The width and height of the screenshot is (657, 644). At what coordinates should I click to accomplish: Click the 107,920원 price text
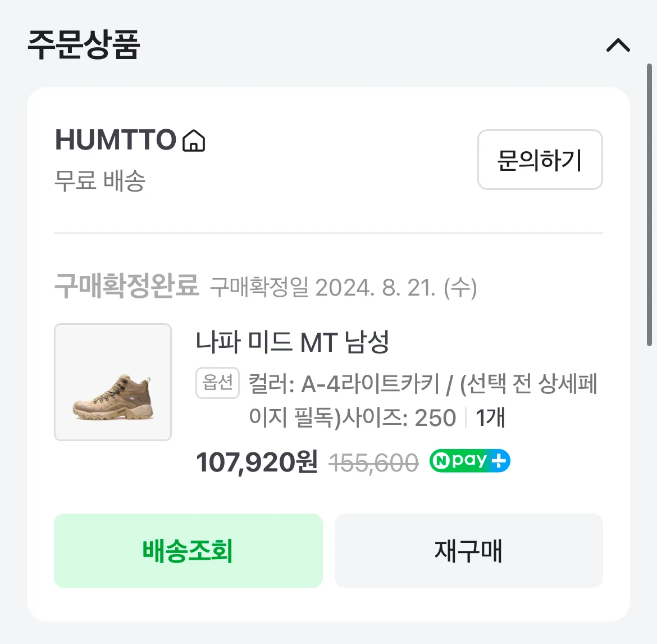point(257,462)
